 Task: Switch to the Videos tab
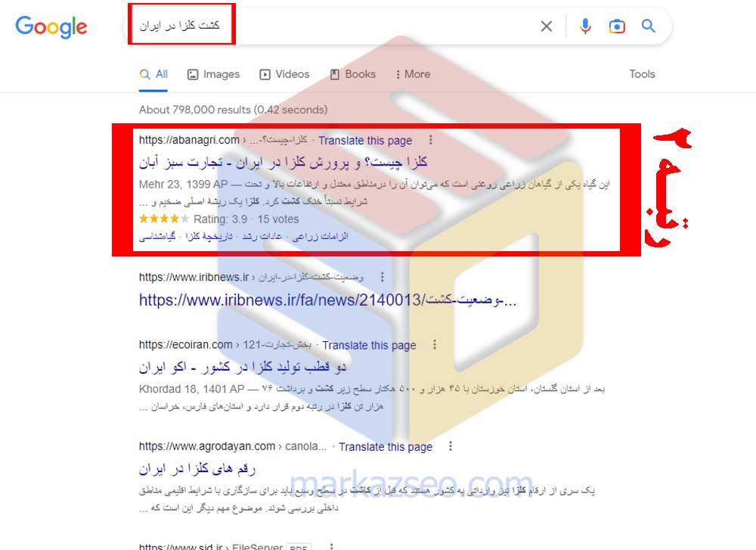(x=284, y=74)
